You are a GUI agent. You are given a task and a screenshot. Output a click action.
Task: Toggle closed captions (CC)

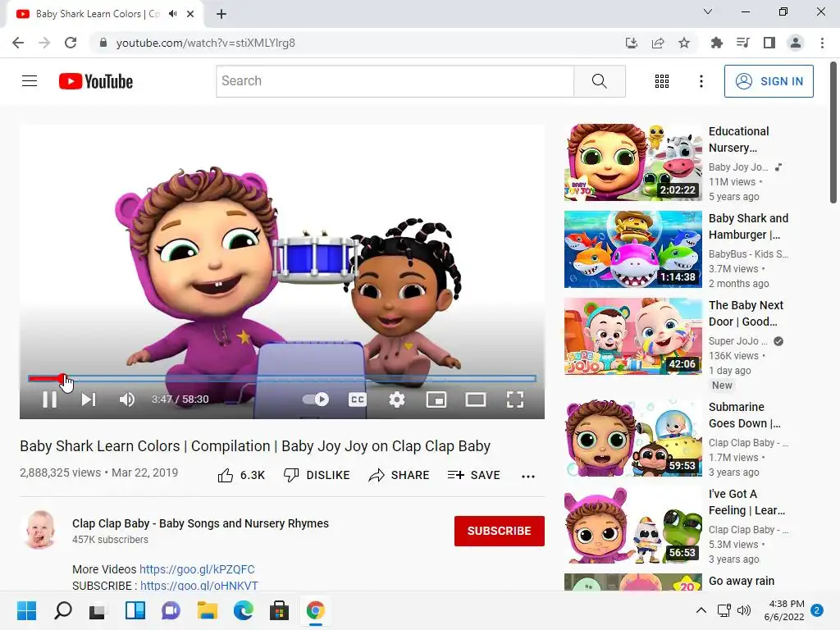(x=358, y=399)
